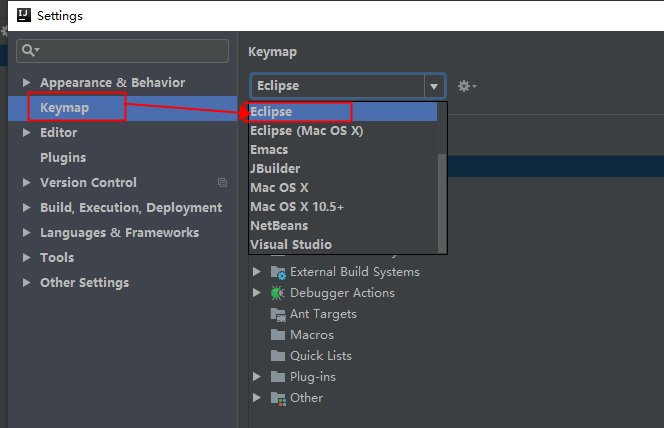Click the keymap gear settings icon
This screenshot has height=428, width=664.
pyautogui.click(x=467, y=86)
